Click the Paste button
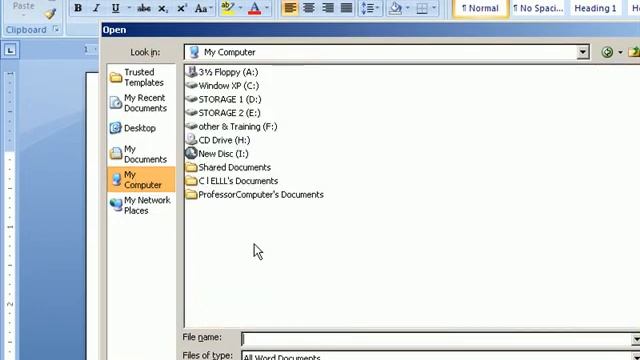The height and width of the screenshot is (360, 640). (x=23, y=8)
